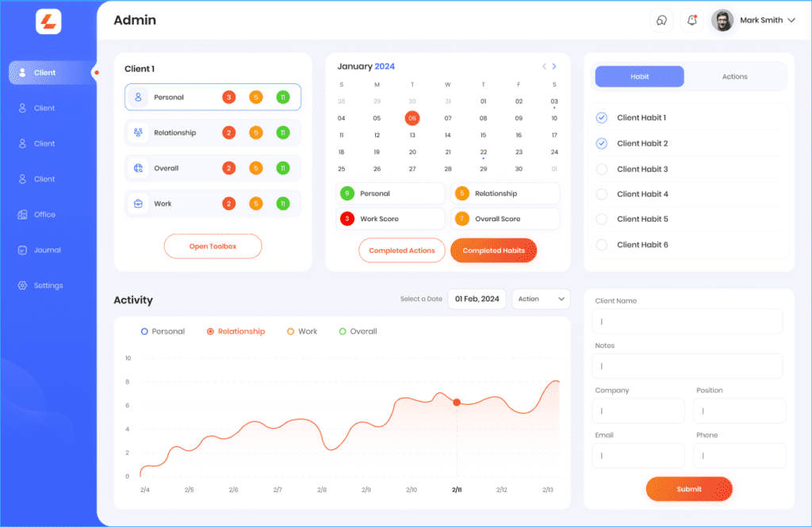Click the Client Name input field
This screenshot has height=527, width=812.
point(687,322)
